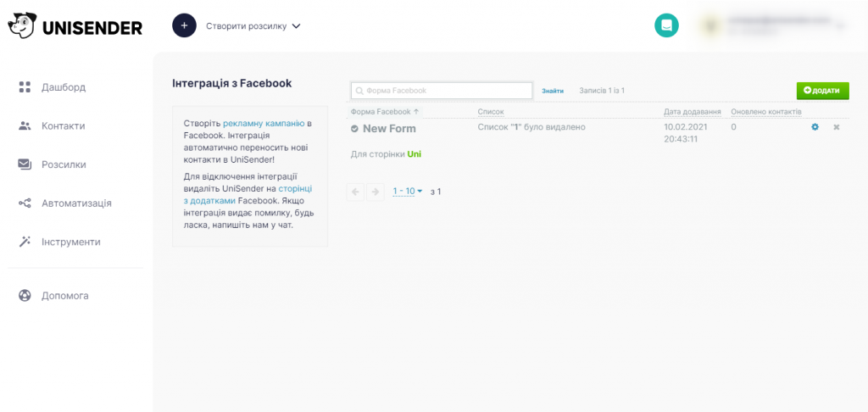The width and height of the screenshot is (868, 412).
Task: Follow the рекламну кампанію link
Action: [264, 124]
